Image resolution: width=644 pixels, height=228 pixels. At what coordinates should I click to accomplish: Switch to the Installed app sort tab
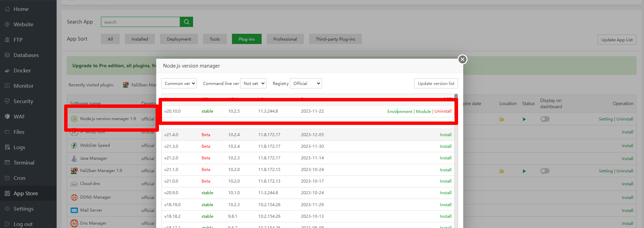click(140, 39)
